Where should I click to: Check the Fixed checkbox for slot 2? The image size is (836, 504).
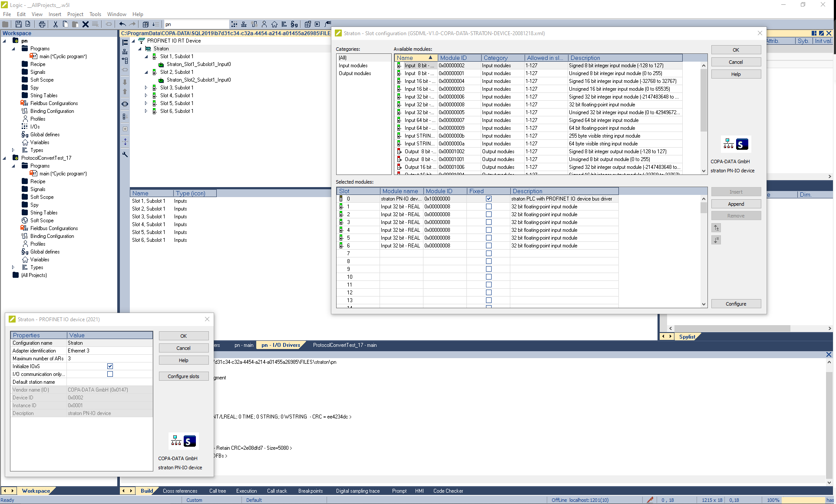(x=489, y=214)
